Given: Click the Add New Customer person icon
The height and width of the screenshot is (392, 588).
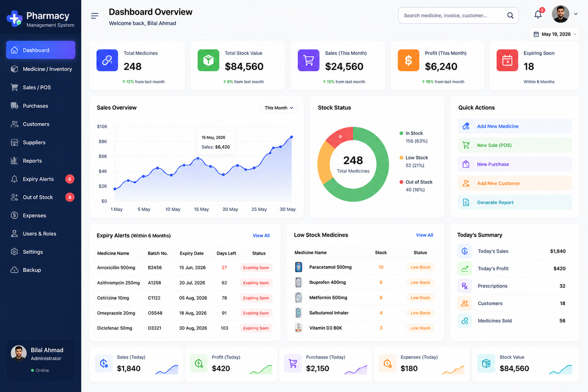Looking at the screenshot, I should (x=466, y=183).
